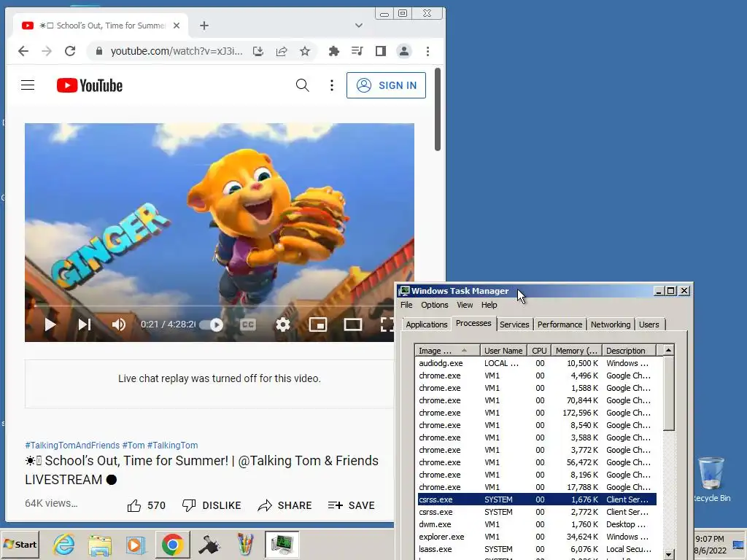Enter full screen video mode

click(387, 324)
